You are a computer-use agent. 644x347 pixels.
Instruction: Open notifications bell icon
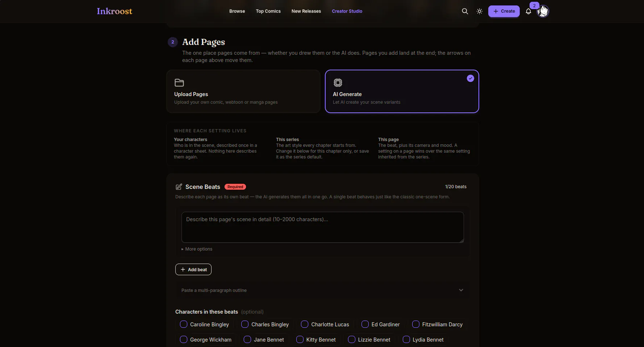[528, 11]
